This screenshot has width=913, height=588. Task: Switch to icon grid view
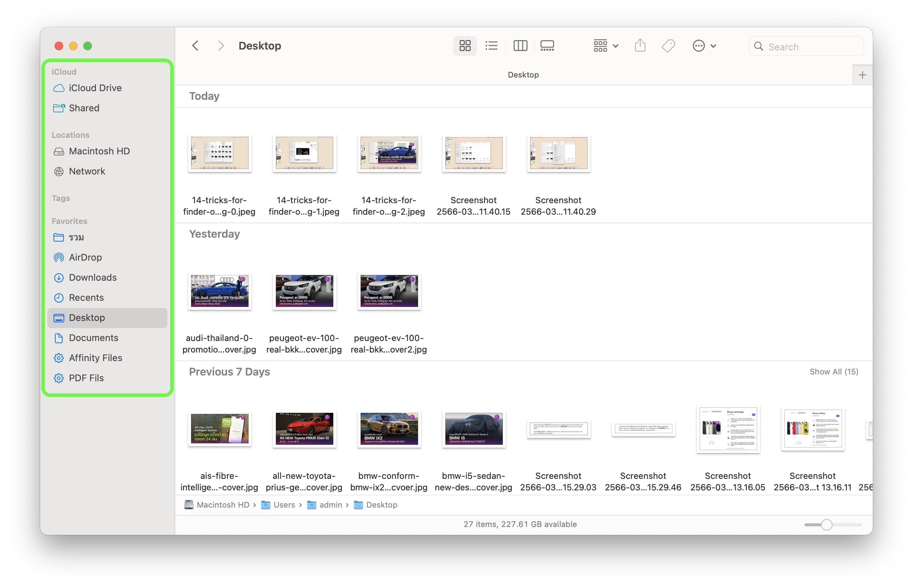pyautogui.click(x=464, y=46)
